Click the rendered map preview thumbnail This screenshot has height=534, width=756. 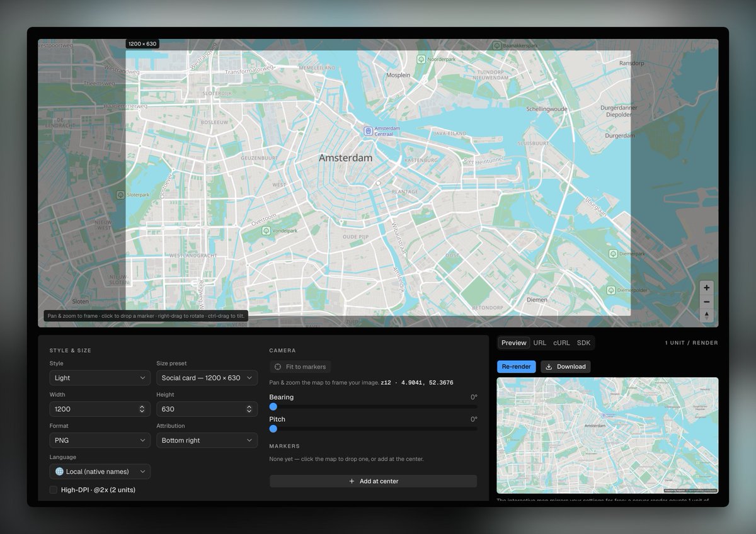pyautogui.click(x=607, y=435)
